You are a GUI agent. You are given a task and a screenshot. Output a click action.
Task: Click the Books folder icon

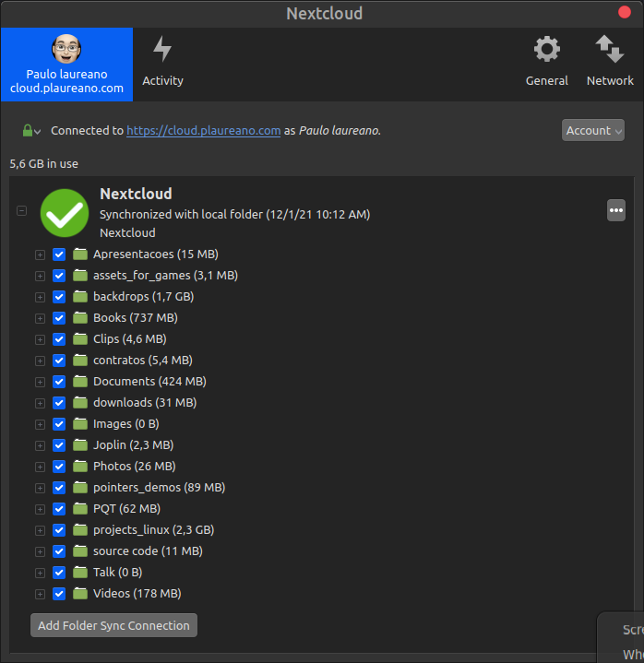click(x=80, y=317)
